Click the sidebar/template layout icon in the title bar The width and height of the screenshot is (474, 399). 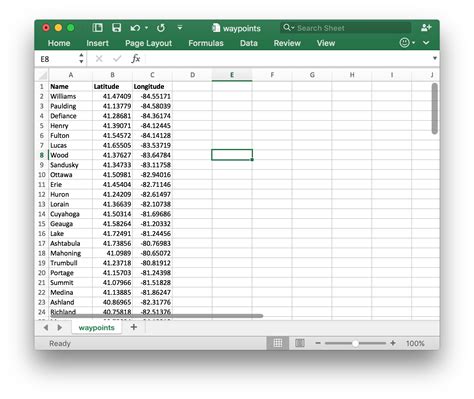point(97,28)
